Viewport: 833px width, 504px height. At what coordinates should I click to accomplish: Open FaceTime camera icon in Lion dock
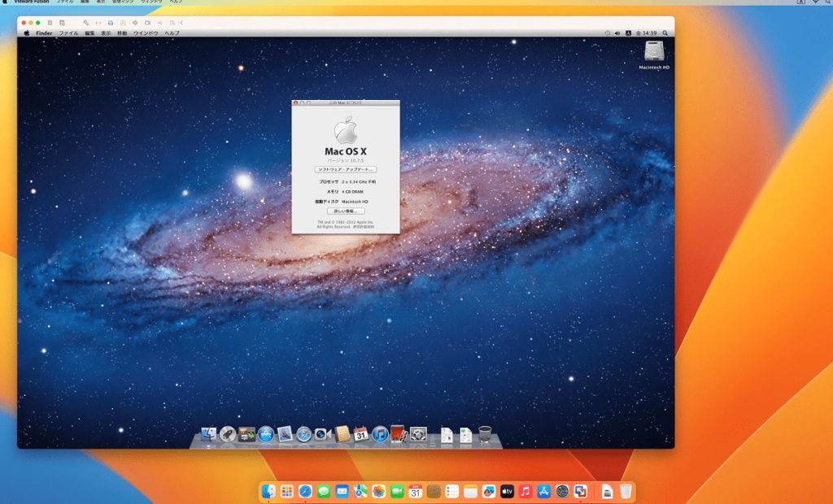[322, 434]
